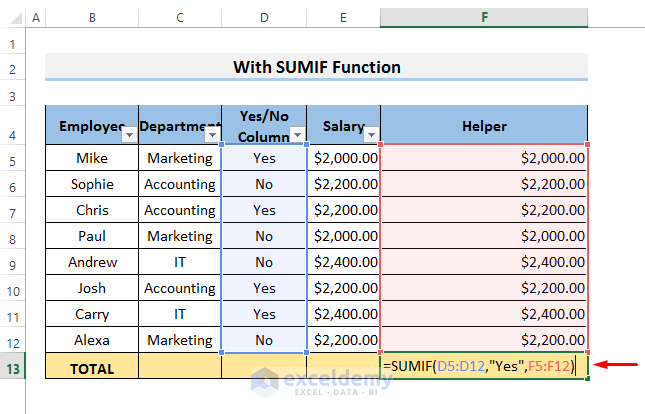This screenshot has width=645, height=414.
Task: Click Carry's $2,400.00 value in Helper column
Action: pyautogui.click(x=484, y=314)
